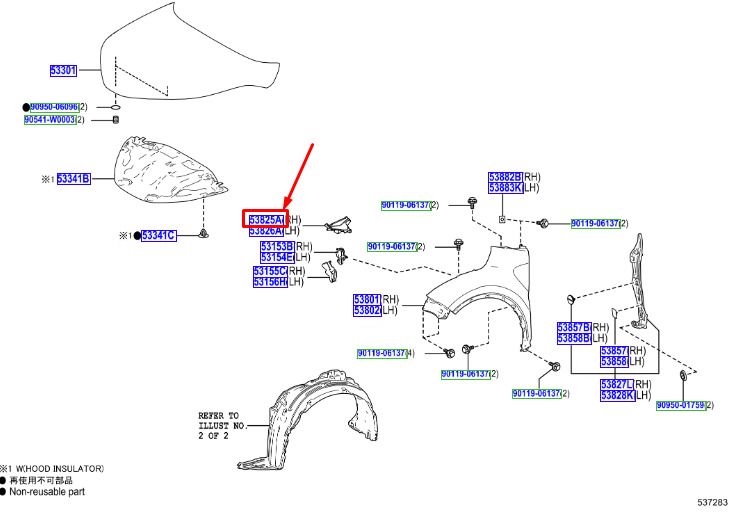Select part number 90950-06096 label
This screenshot has width=731, height=519.
click(53, 106)
